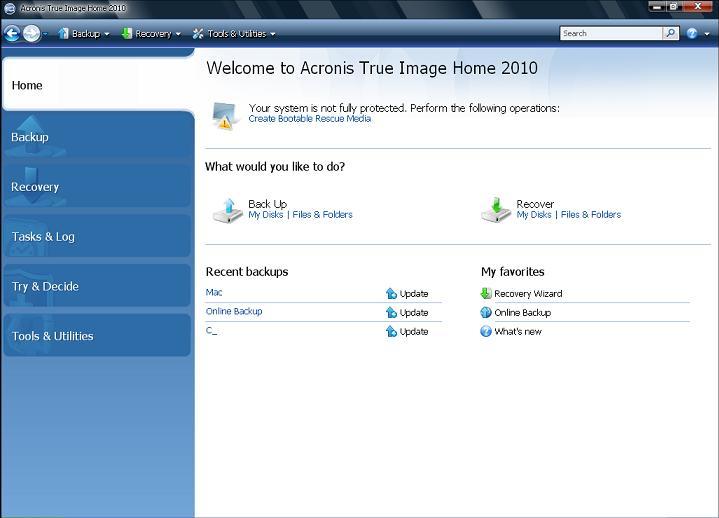Open the Tools & Utilities sidebar section
Image resolution: width=719 pixels, height=518 pixels.
coord(97,336)
